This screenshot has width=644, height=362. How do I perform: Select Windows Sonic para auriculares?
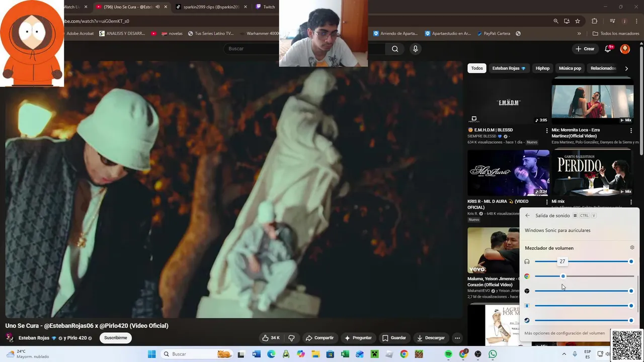click(x=557, y=230)
